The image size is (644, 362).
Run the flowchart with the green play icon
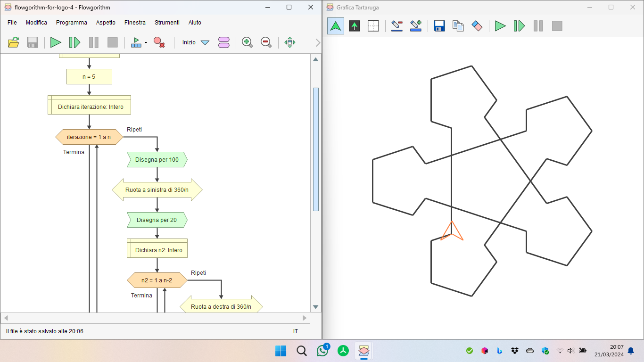coord(56,42)
